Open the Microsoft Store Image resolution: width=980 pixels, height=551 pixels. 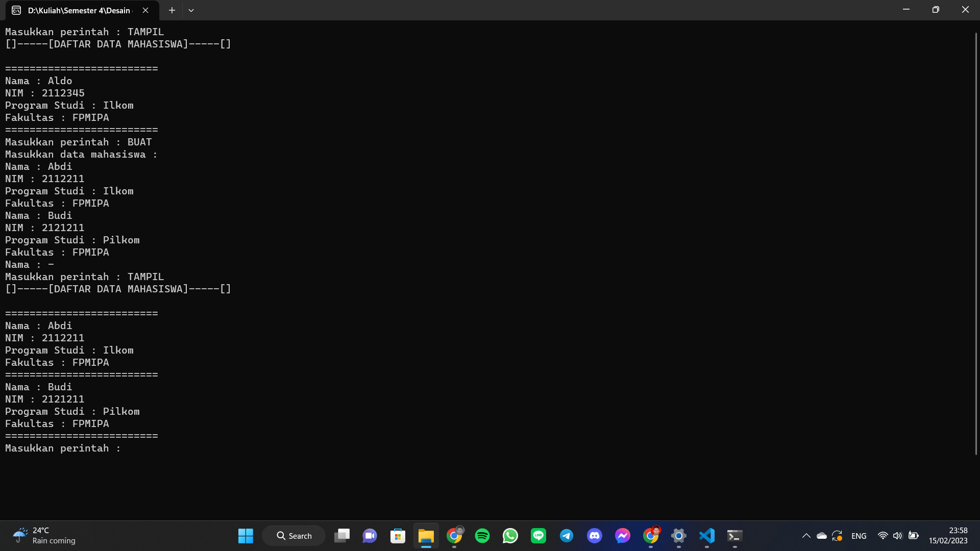398,536
